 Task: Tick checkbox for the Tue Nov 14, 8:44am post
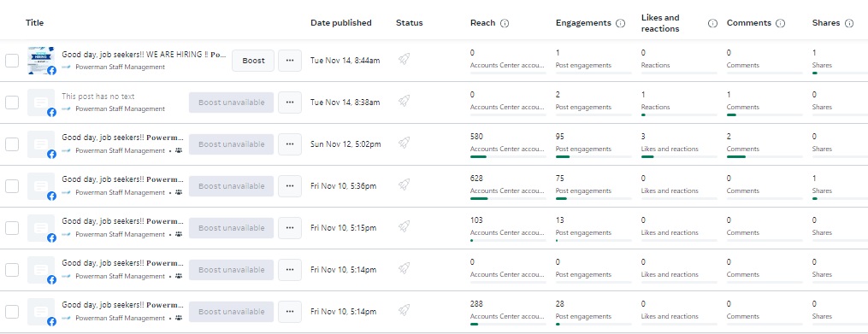[x=12, y=61]
